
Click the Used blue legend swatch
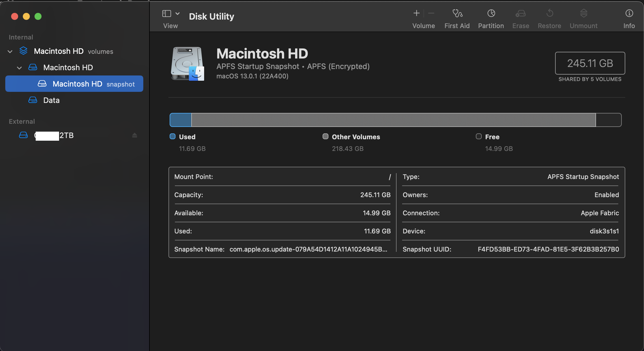point(173,136)
